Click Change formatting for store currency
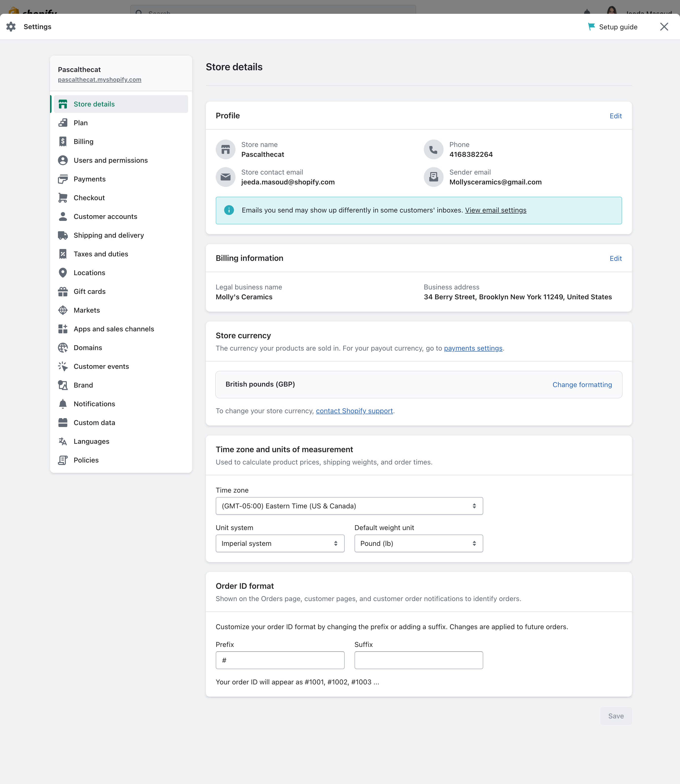The width and height of the screenshot is (680, 784). (x=582, y=385)
